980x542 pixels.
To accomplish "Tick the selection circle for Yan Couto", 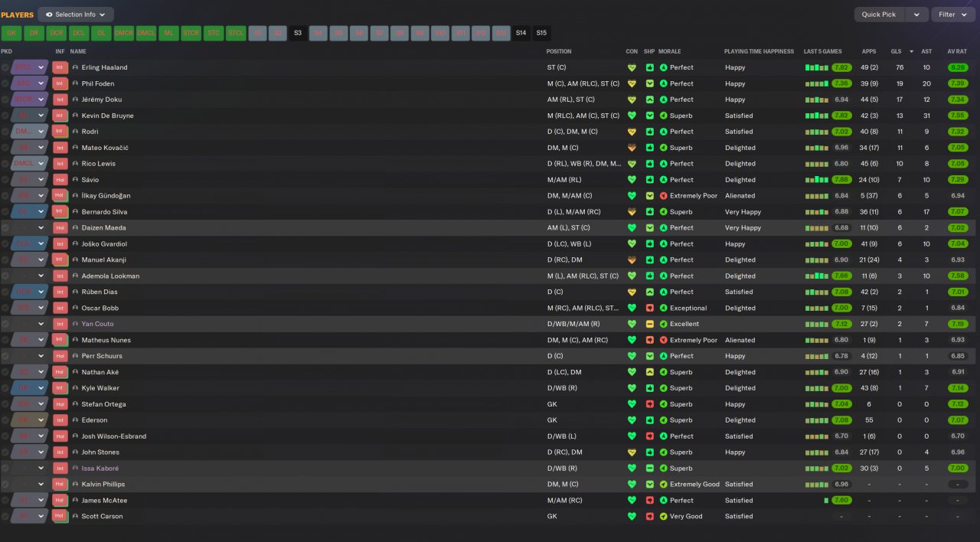I will pyautogui.click(x=5, y=324).
